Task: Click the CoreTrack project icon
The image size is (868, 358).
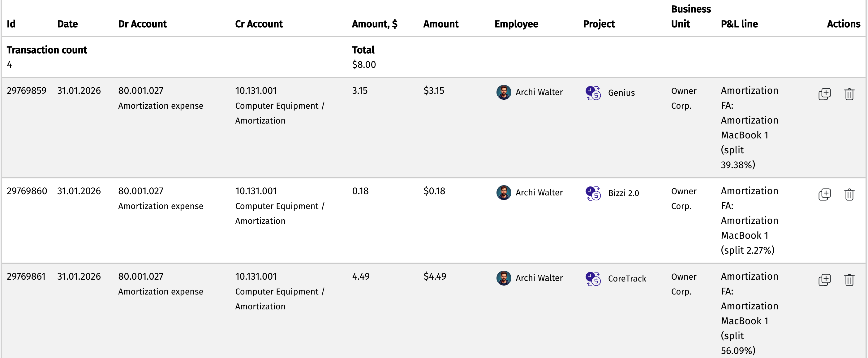Action: tap(593, 279)
